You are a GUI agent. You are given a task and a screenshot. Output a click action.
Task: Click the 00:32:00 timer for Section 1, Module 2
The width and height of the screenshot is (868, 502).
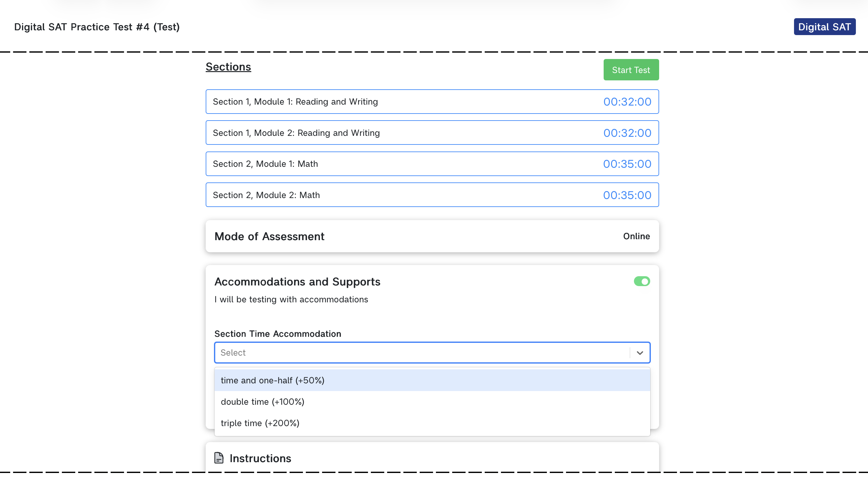627,133
